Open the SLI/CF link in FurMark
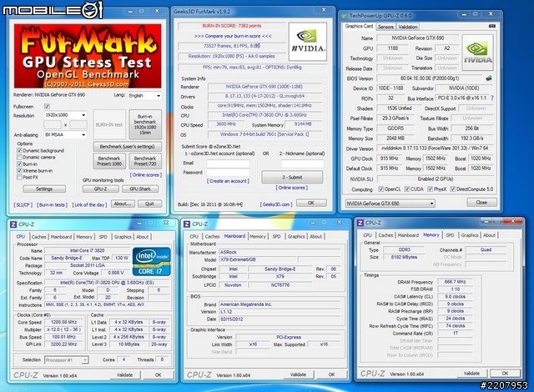 [23, 205]
